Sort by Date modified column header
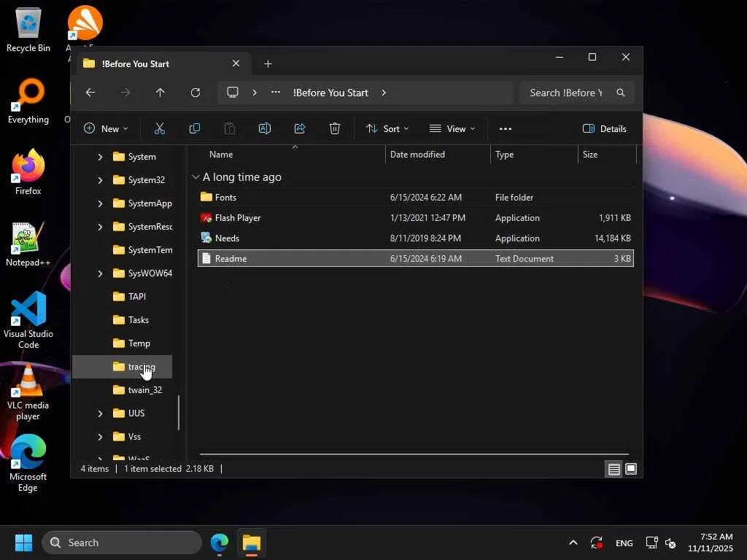 tap(417, 155)
